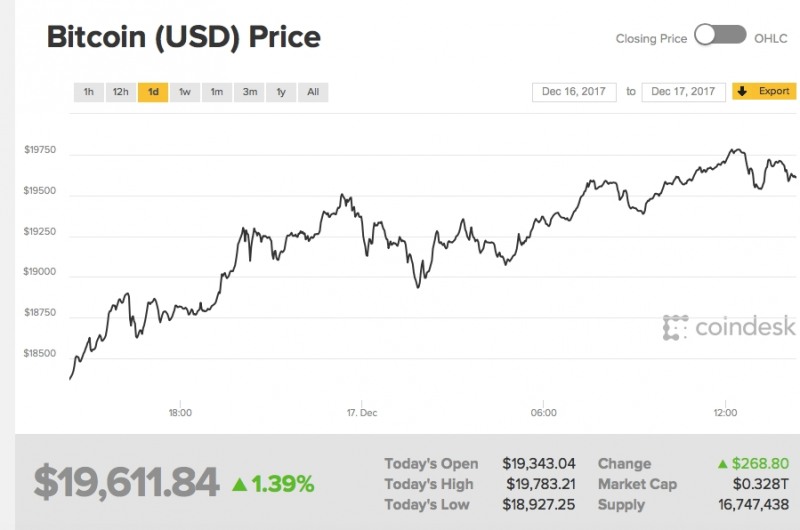Click the green Change arrow beside $268.80
Image resolution: width=800 pixels, height=530 pixels.
[722, 464]
